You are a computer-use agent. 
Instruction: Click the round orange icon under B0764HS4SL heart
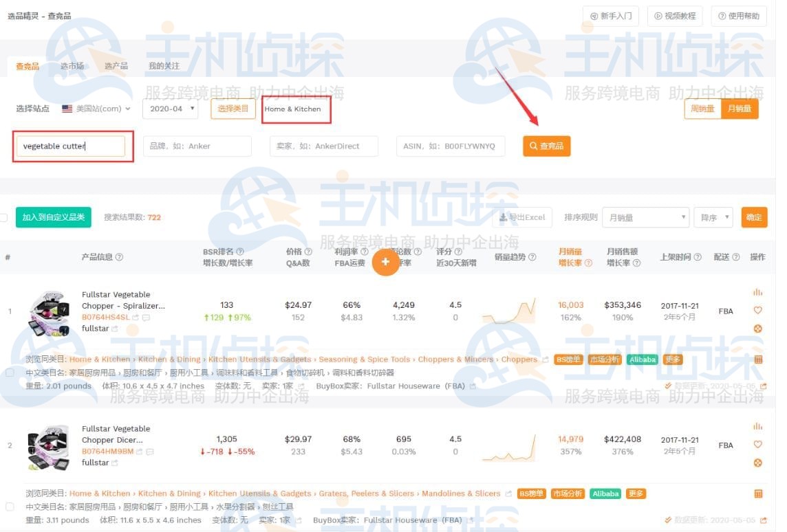(757, 329)
